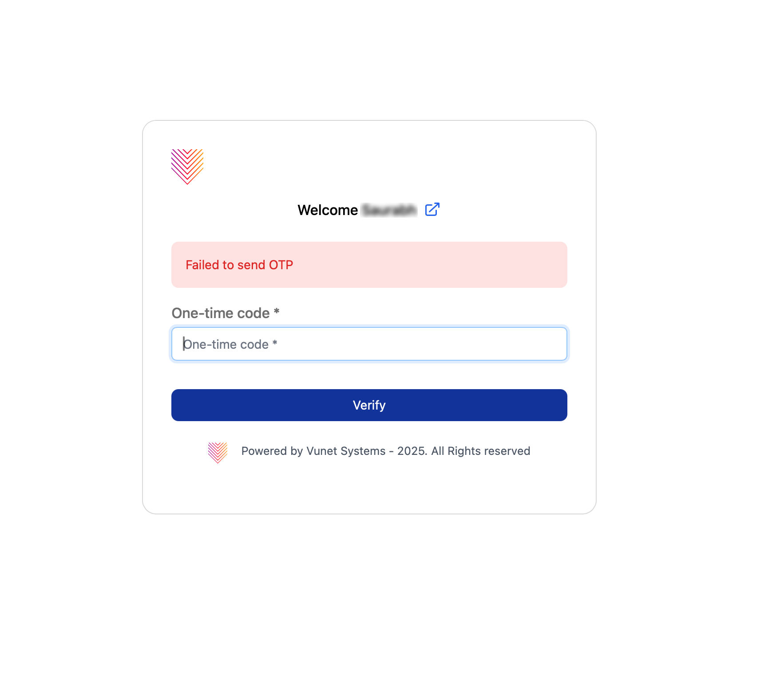This screenshot has width=784, height=693.
Task: Click the small Vunet logo in the footer
Action: pyautogui.click(x=218, y=452)
